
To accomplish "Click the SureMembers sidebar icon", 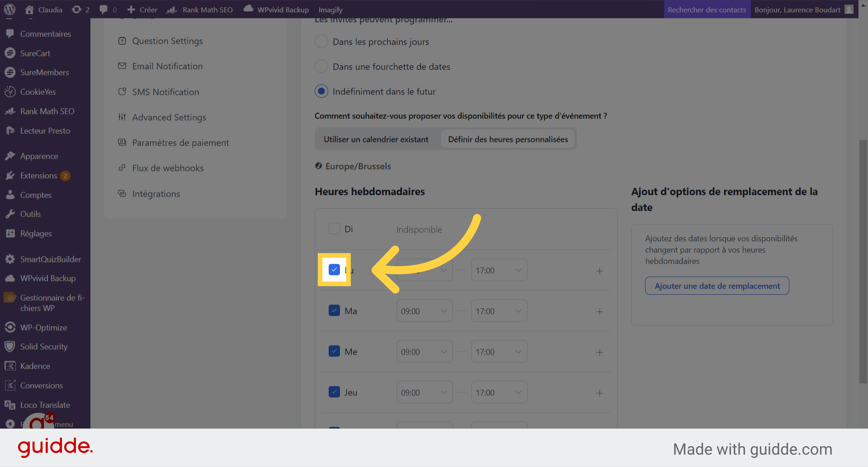I will [x=10, y=72].
